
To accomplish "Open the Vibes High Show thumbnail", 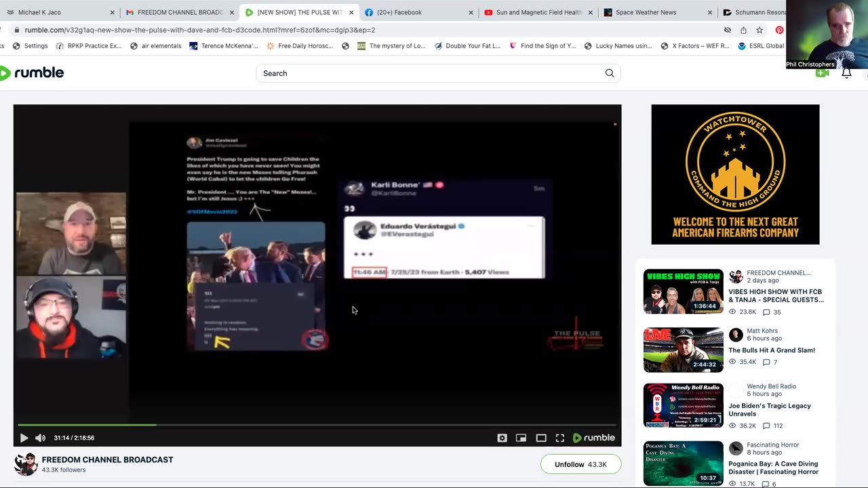I will coord(684,291).
